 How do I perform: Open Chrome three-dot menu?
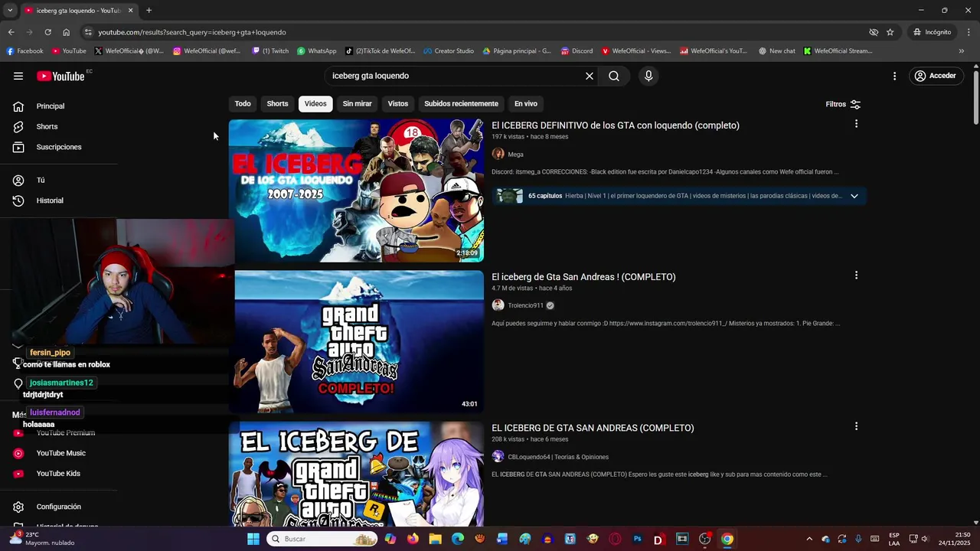pos(969,32)
